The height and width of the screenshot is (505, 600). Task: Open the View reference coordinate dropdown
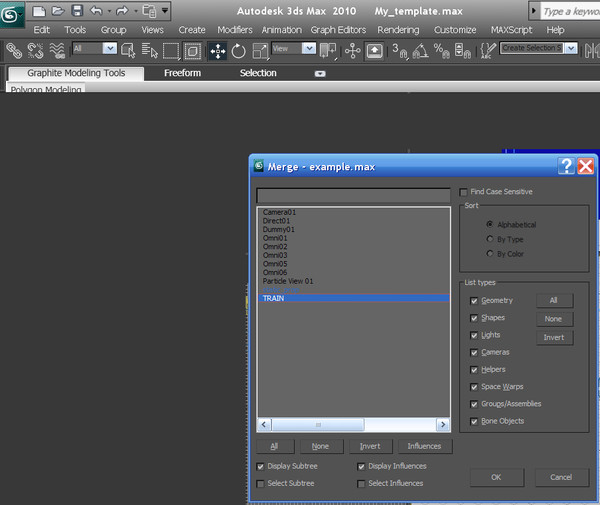click(309, 48)
